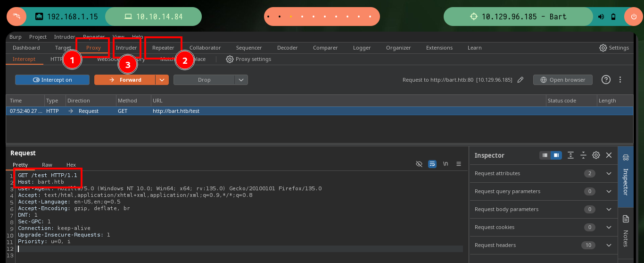The width and height of the screenshot is (644, 263).
Task: Sort the table by Status code column
Action: click(570, 101)
